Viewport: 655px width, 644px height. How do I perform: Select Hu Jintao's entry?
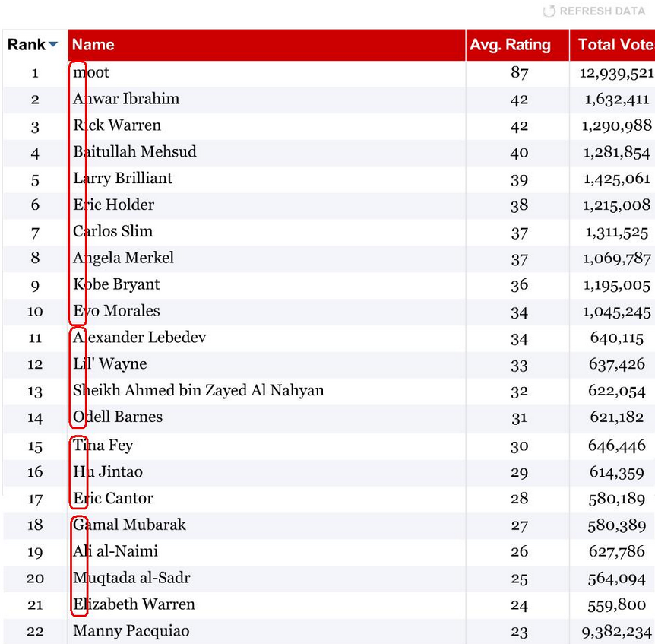[108, 472]
